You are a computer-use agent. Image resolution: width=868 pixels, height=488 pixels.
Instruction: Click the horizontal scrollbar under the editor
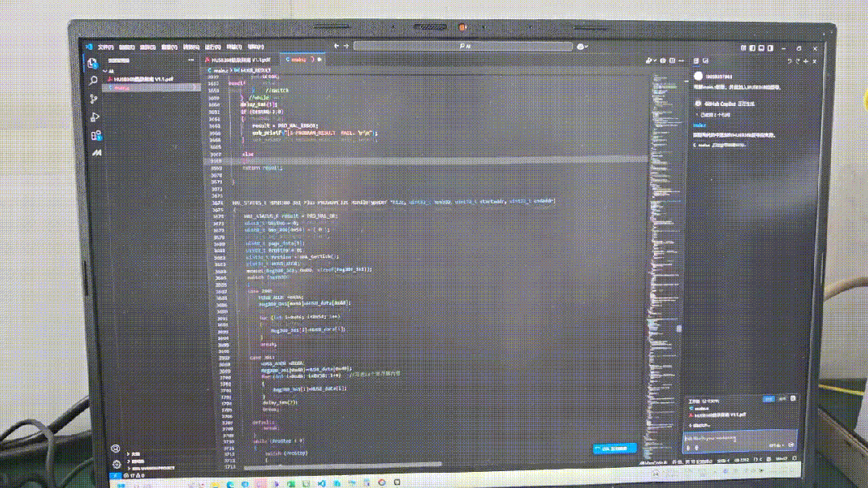coord(343,464)
